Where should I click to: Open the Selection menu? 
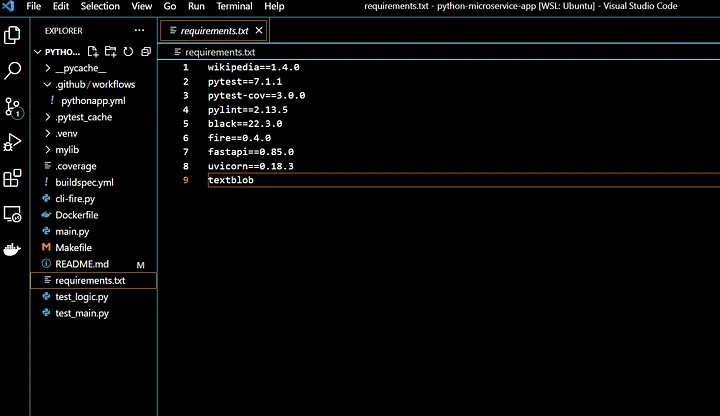click(100, 6)
